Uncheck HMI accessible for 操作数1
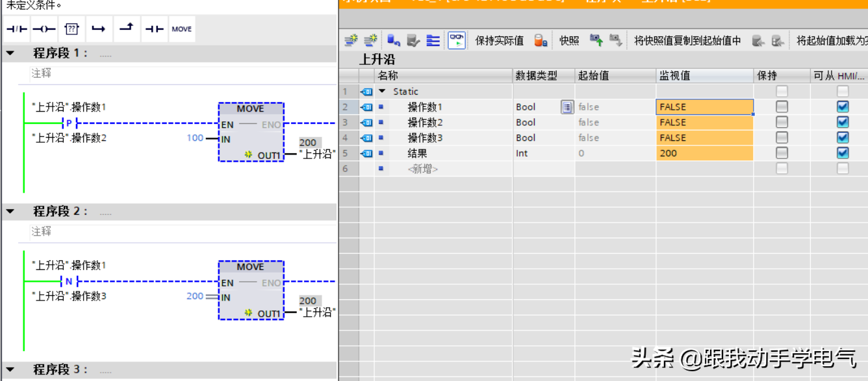This screenshot has height=381, width=868. (x=843, y=106)
